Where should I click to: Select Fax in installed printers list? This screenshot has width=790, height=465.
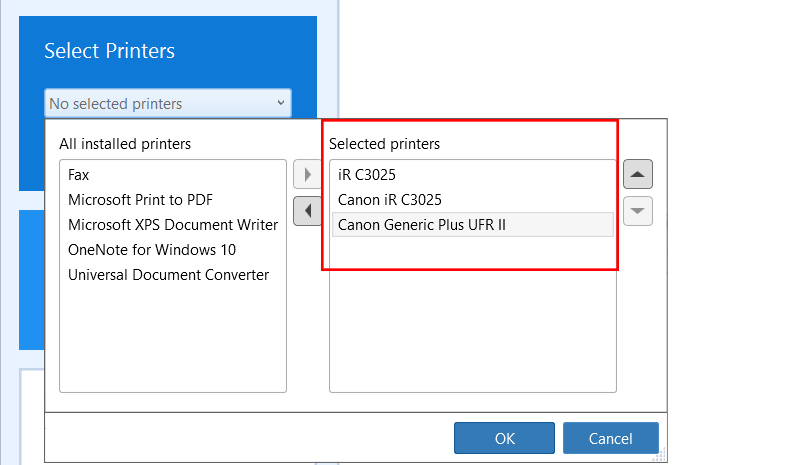point(79,175)
